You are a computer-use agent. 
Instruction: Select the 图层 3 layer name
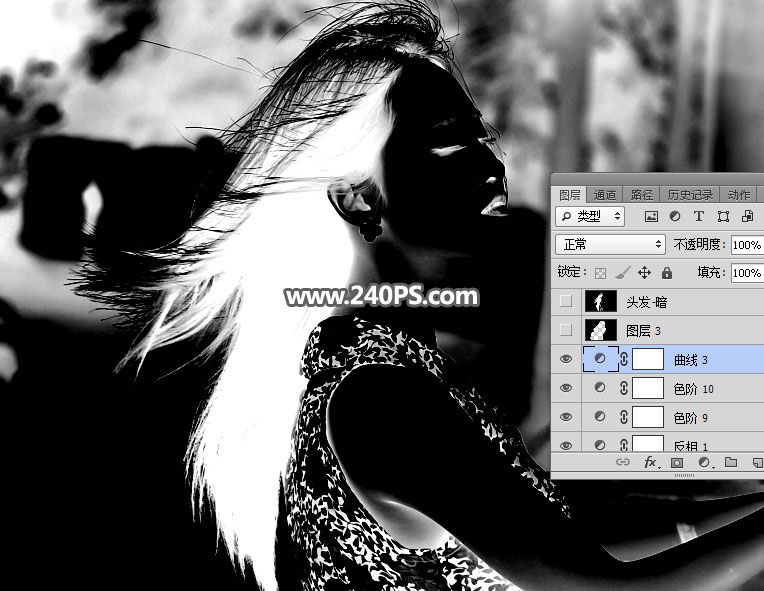pos(643,331)
